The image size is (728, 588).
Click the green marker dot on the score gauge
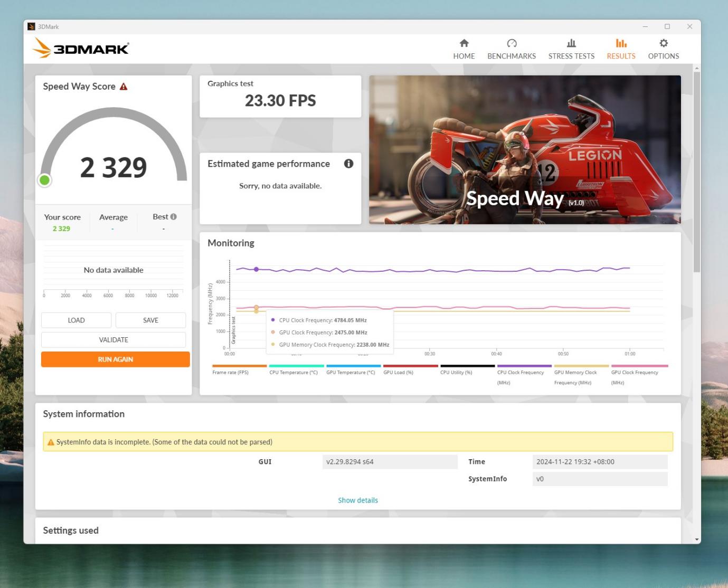click(x=45, y=181)
